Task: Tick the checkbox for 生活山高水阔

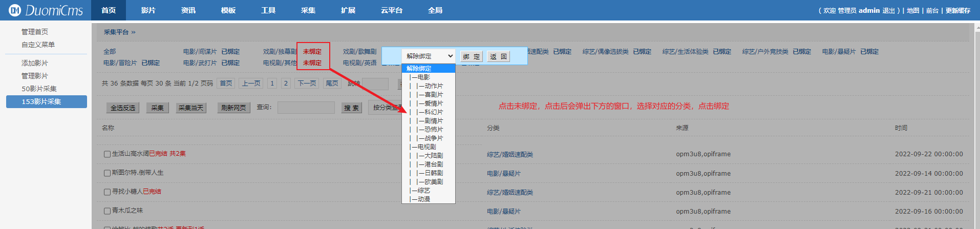Action: [107, 154]
